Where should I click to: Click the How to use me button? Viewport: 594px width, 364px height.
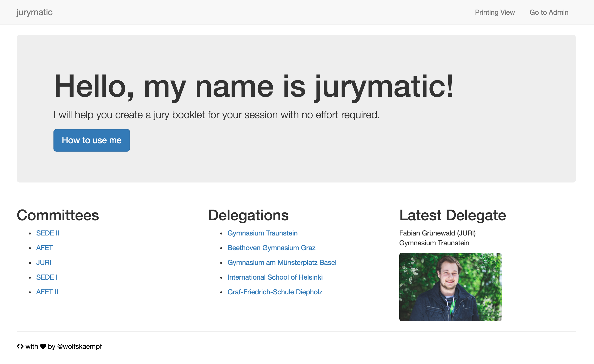pyautogui.click(x=91, y=140)
